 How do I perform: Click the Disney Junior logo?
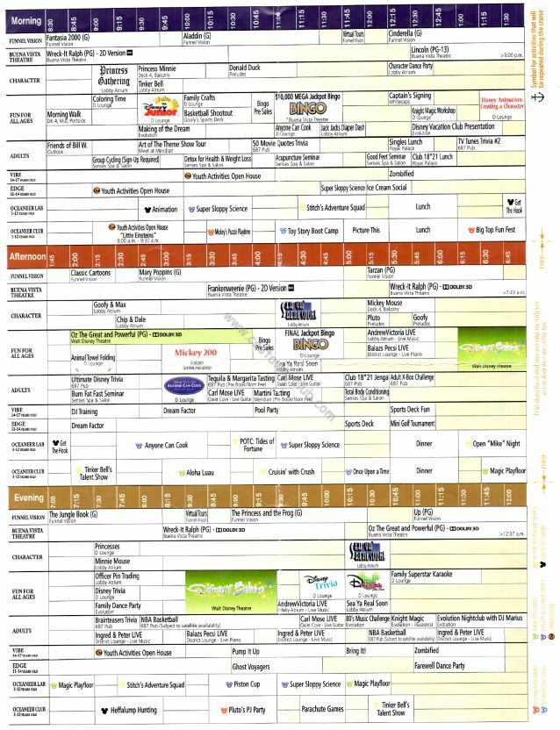[x=160, y=107]
